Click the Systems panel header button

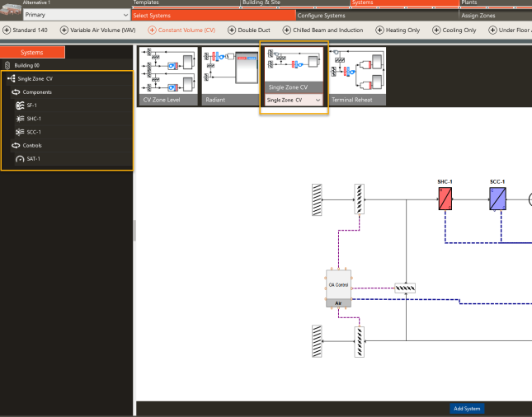[32, 52]
